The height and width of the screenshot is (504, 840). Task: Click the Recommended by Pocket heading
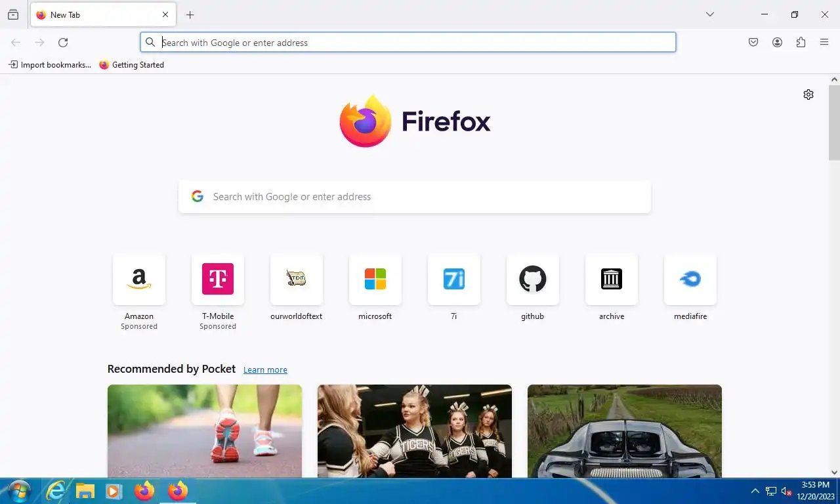pyautogui.click(x=171, y=369)
